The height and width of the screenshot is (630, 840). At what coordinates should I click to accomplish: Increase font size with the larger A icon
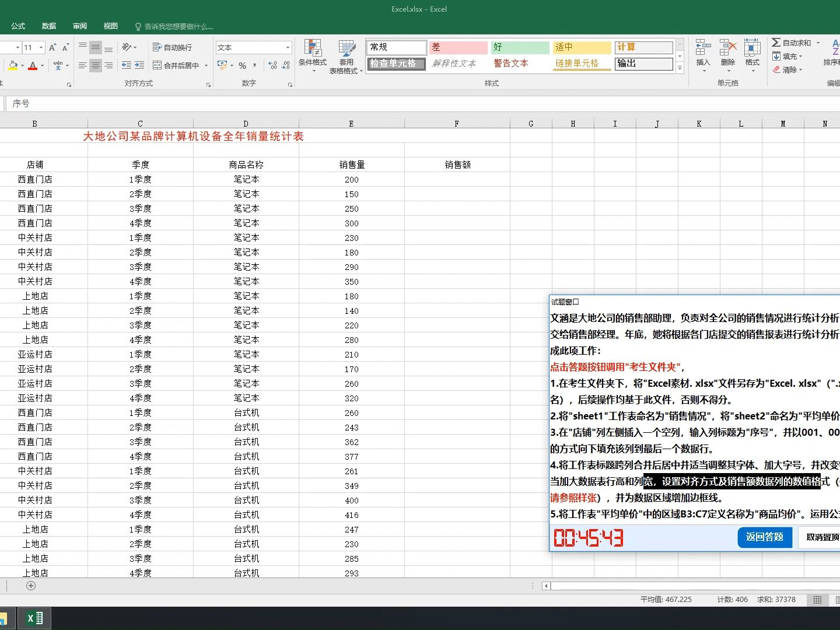[x=52, y=47]
